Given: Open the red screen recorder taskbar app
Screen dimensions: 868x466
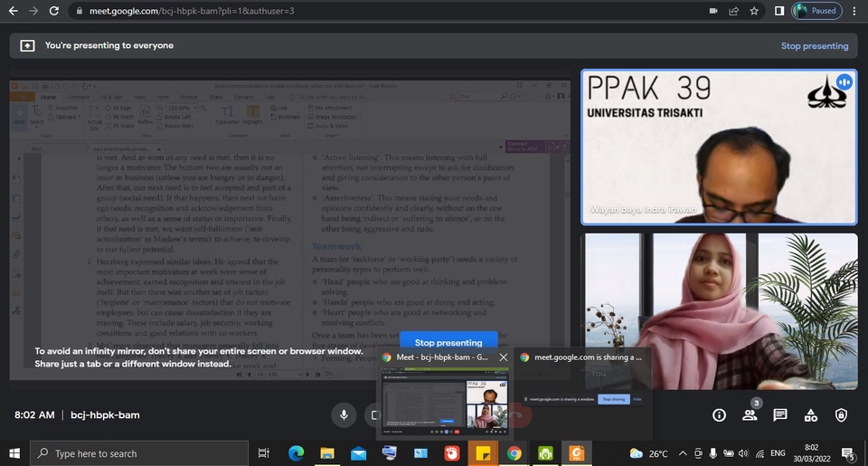Looking at the screenshot, I should point(452,453).
